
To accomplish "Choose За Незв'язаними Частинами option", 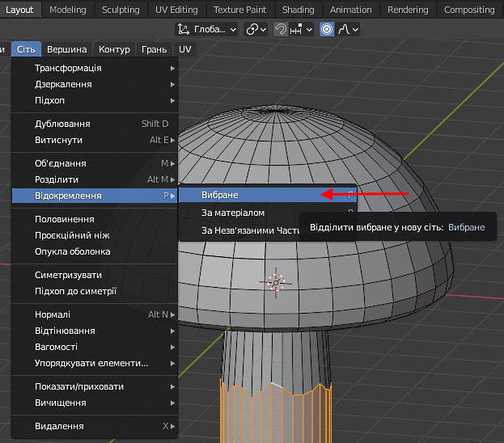I will pyautogui.click(x=239, y=230).
